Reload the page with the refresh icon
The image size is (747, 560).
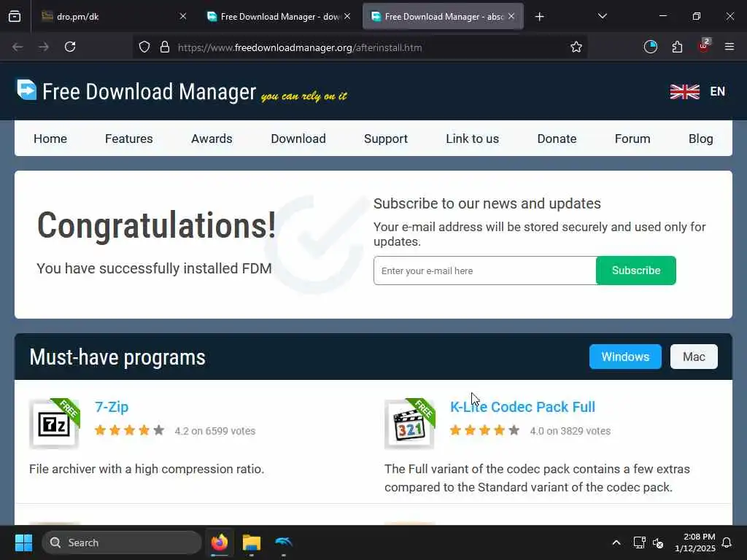70,47
